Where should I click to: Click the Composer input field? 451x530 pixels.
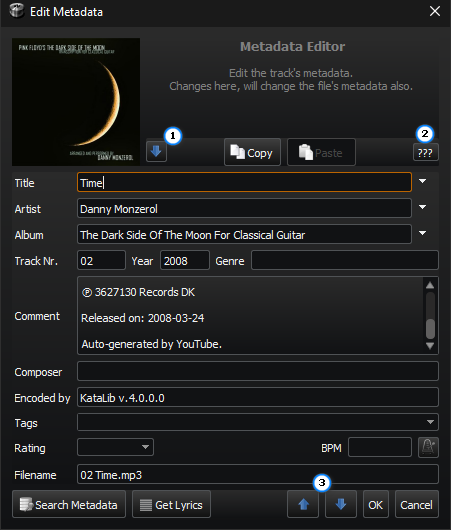258,371
